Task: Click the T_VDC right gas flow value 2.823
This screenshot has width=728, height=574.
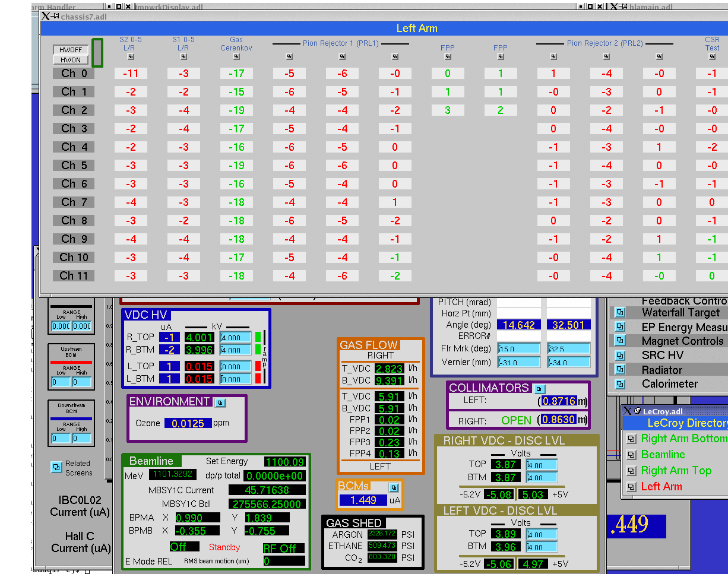Action: (390, 369)
